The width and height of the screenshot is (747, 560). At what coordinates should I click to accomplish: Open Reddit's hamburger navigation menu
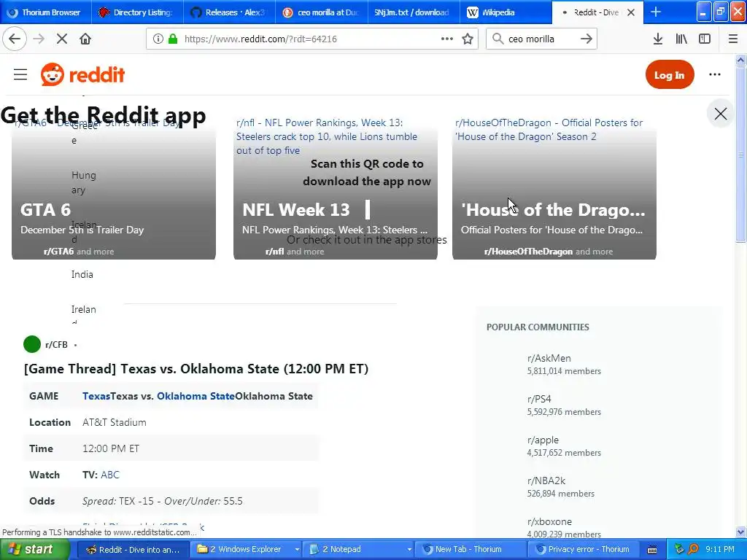pos(20,75)
